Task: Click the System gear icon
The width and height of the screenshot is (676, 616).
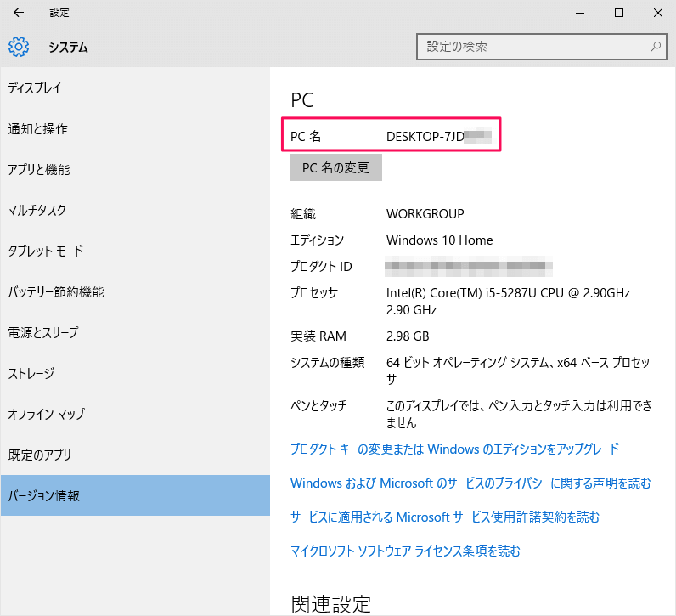Action: click(19, 47)
